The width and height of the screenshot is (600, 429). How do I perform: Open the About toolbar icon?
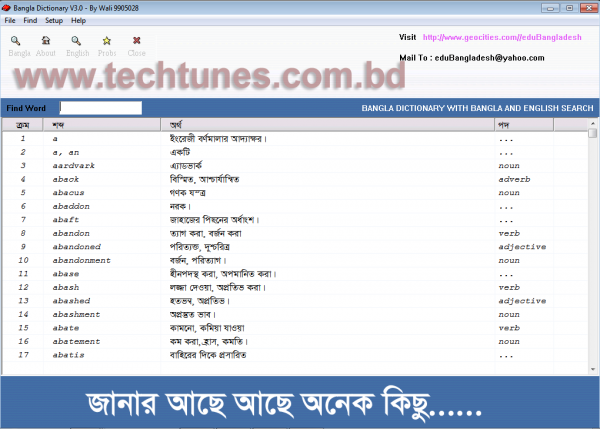click(x=46, y=41)
